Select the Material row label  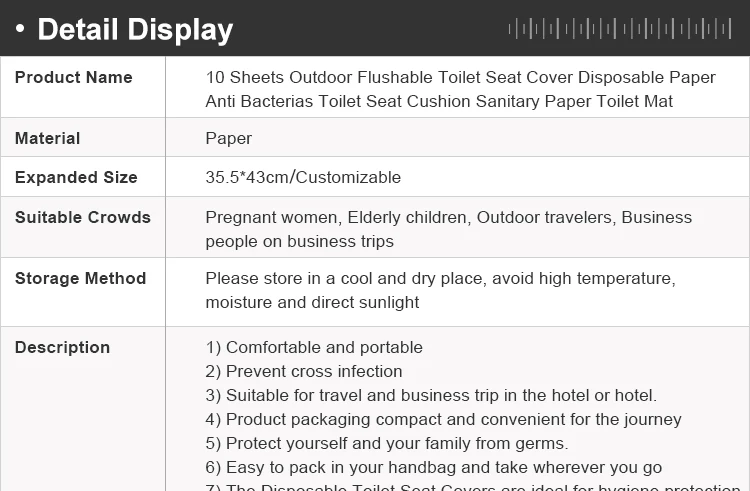click(x=47, y=138)
